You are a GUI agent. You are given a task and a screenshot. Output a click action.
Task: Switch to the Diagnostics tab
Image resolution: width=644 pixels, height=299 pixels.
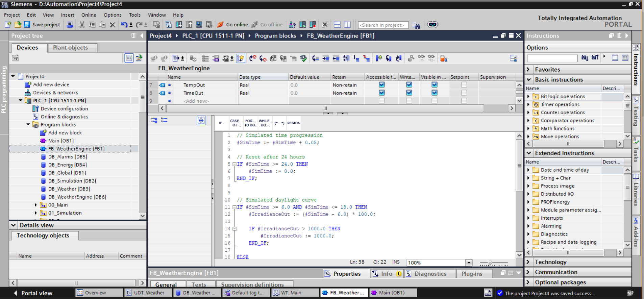(x=430, y=274)
